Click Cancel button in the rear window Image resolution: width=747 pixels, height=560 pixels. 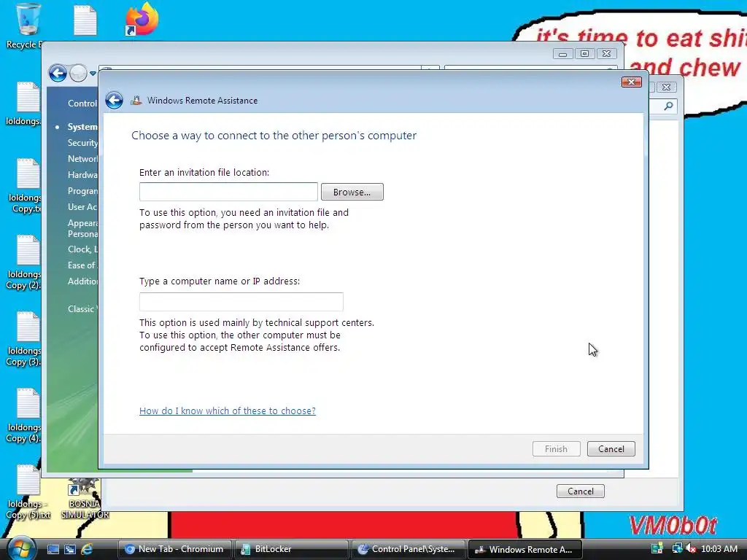(580, 491)
